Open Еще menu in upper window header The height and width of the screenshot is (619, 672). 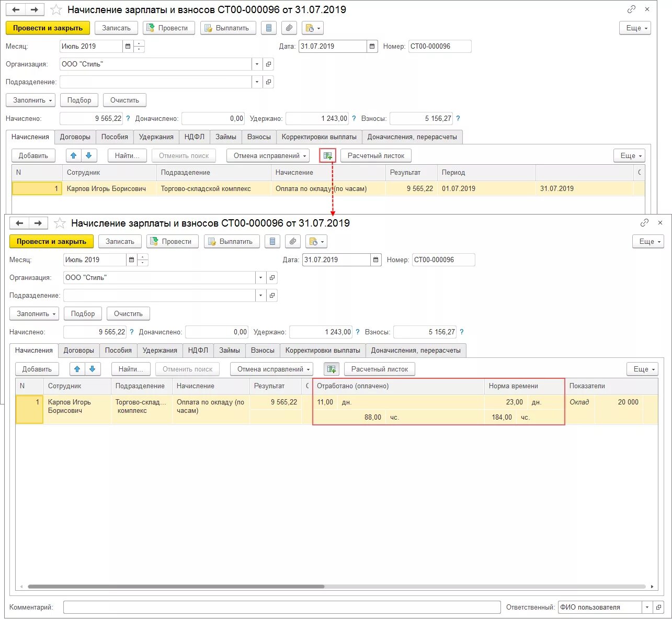coord(635,28)
